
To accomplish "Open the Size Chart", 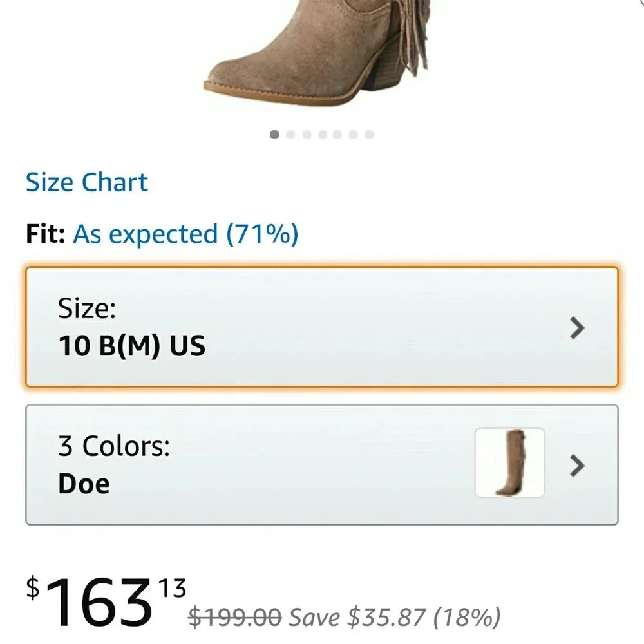I will click(86, 182).
